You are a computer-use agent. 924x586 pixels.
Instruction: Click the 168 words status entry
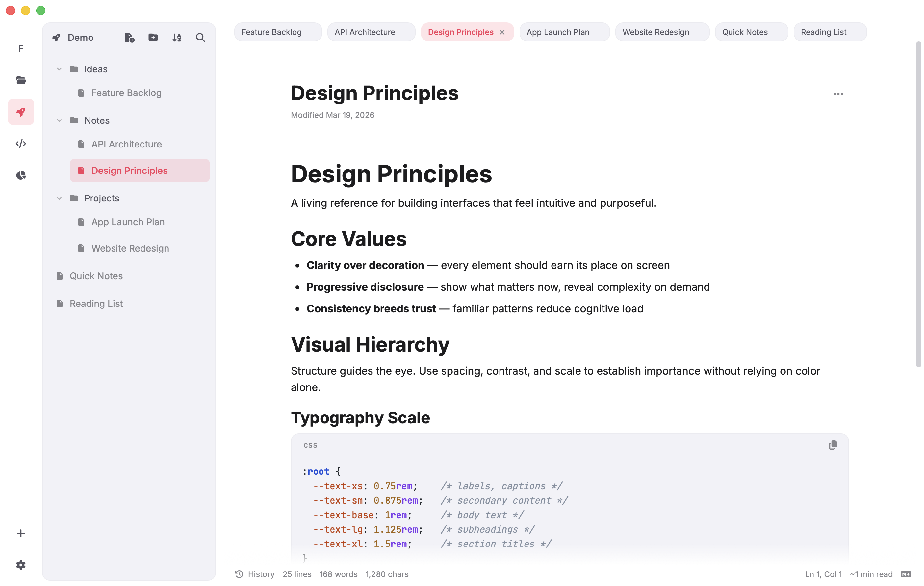tap(338, 574)
